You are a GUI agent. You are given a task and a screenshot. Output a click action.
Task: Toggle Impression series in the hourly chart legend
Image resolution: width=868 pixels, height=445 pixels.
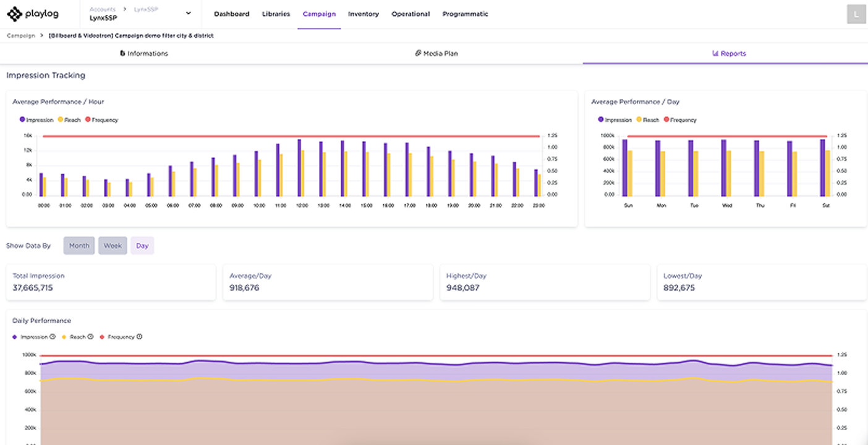click(x=36, y=120)
